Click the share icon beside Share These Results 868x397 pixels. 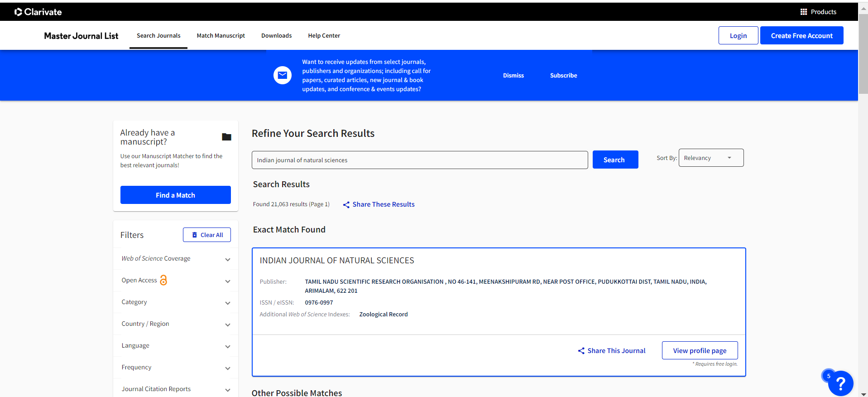(x=346, y=205)
